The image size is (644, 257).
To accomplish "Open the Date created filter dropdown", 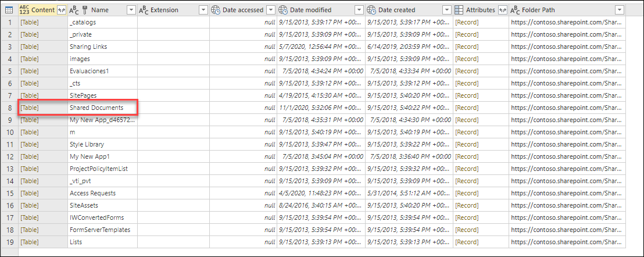I will point(447,10).
